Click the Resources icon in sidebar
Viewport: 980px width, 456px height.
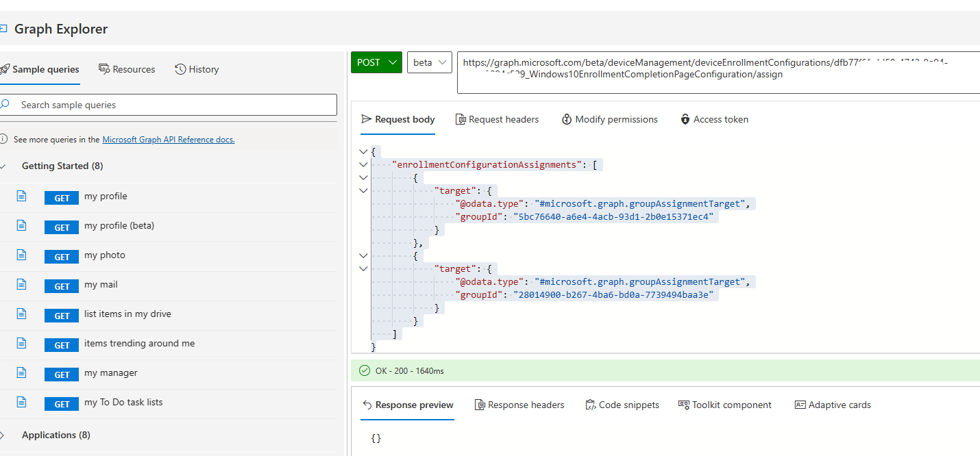(104, 69)
